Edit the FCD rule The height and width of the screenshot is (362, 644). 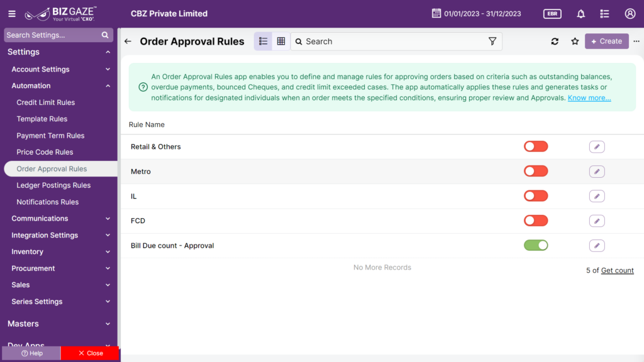[597, 221]
